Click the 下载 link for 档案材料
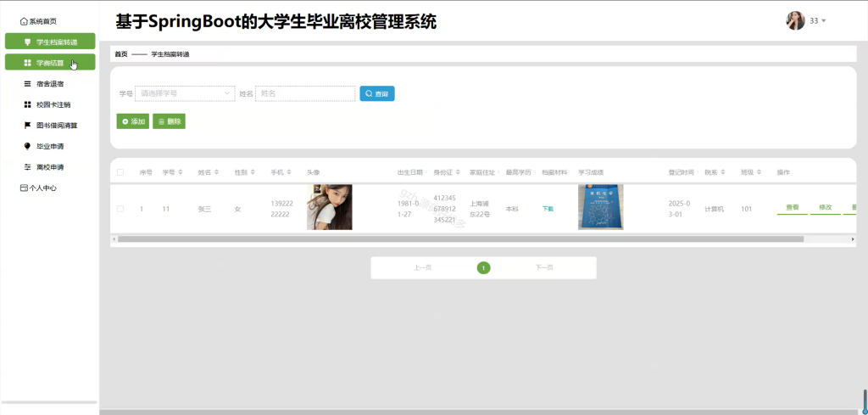This screenshot has width=868, height=415. click(x=548, y=209)
